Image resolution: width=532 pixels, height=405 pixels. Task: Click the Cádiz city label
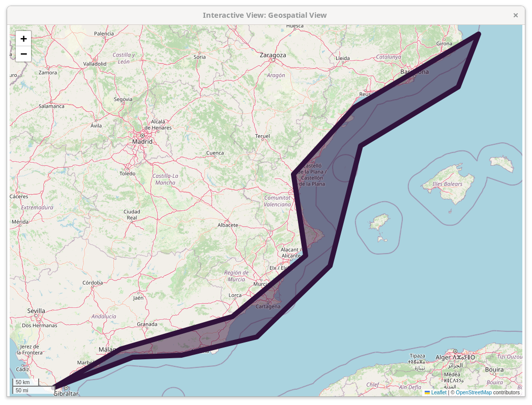[22, 369]
